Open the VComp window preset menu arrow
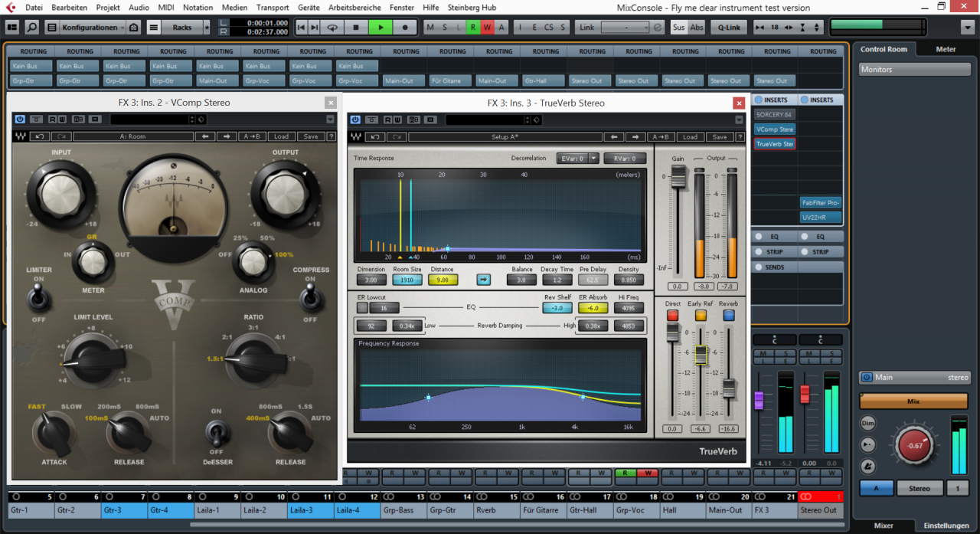Viewport: 980px width, 534px height. [330, 120]
